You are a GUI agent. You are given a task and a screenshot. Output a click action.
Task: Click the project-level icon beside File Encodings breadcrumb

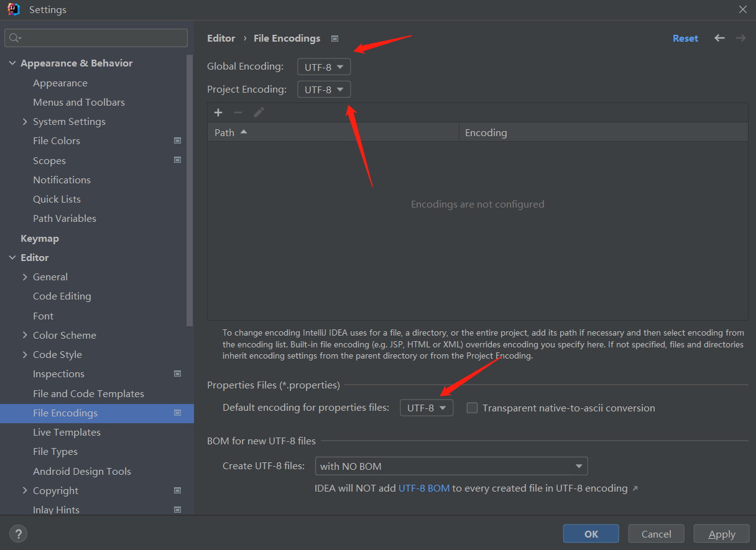click(x=334, y=39)
